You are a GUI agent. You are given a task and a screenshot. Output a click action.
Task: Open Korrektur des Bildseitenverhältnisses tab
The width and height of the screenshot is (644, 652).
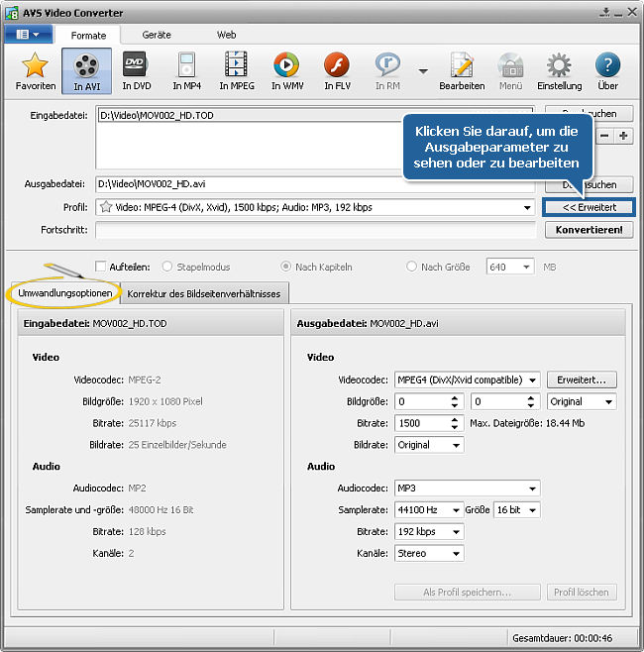[x=204, y=293]
